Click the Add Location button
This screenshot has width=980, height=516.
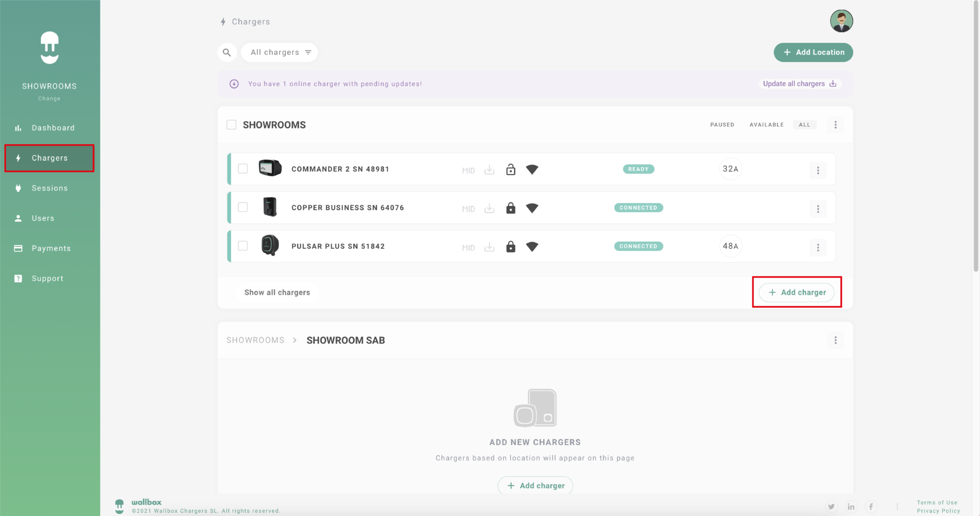[x=813, y=52]
